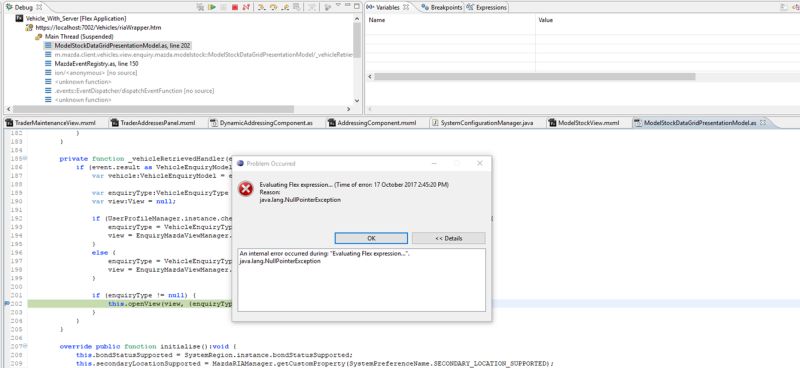800x368 pixels.
Task: Select the EventDispatcher/dispatchEventFunction stack frame
Action: 134,91
